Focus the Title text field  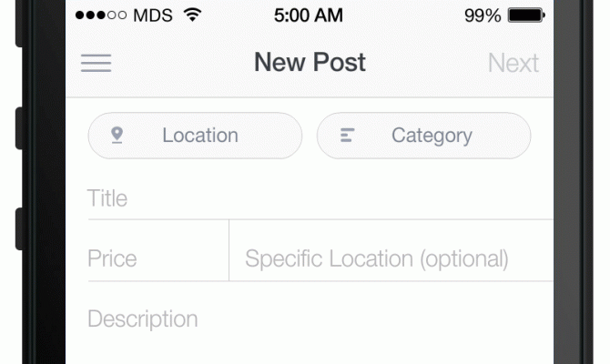(319, 198)
